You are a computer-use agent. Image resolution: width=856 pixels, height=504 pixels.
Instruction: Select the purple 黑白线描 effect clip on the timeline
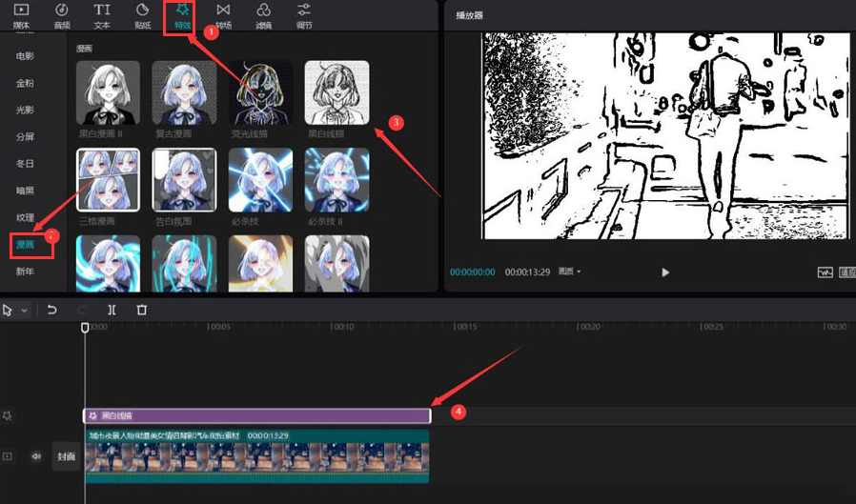(x=257, y=415)
